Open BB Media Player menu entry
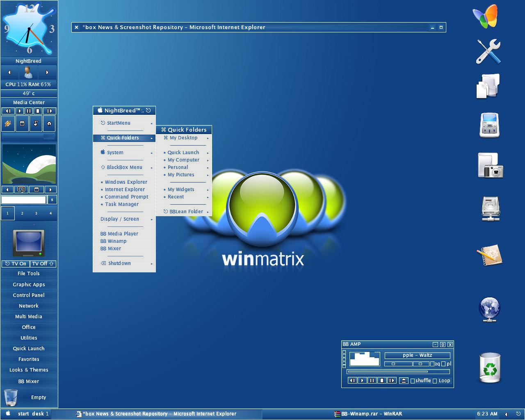The height and width of the screenshot is (420, 525). point(124,234)
